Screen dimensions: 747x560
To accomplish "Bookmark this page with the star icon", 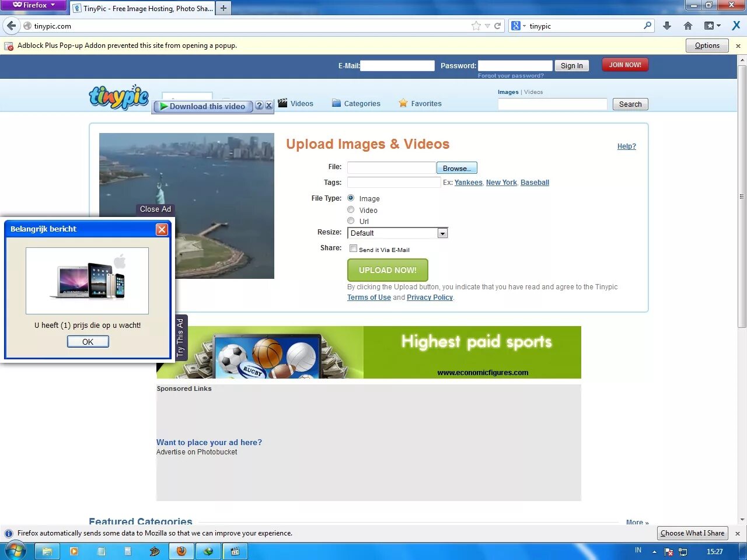I will pos(476,26).
